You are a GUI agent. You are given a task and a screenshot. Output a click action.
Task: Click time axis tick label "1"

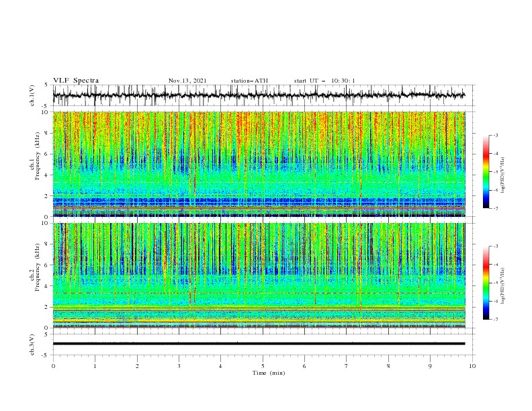tap(95, 366)
